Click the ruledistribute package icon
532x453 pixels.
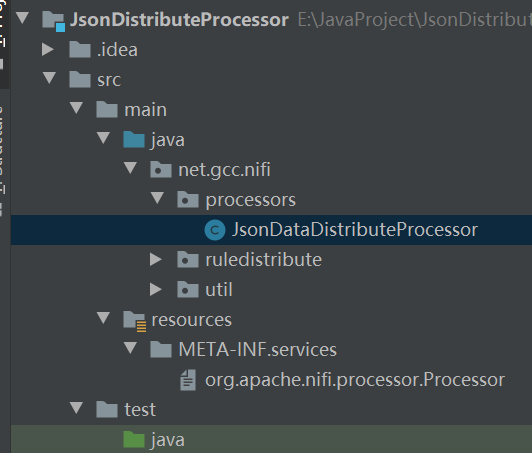point(188,260)
